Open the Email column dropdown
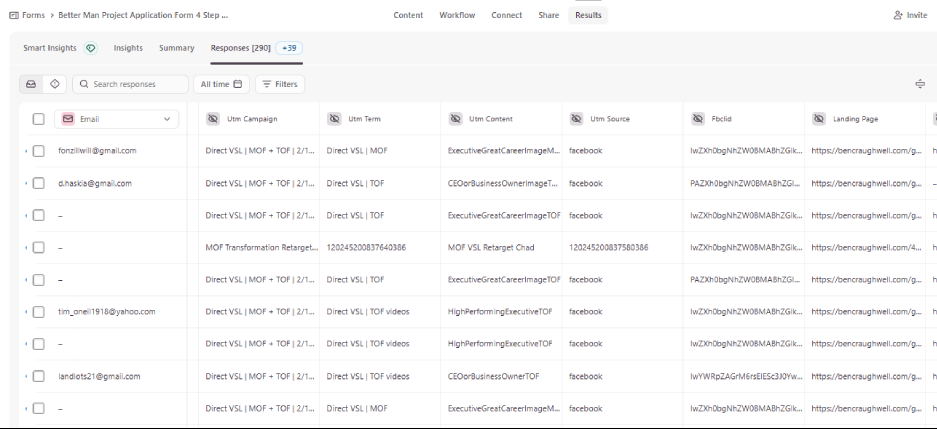 pyautogui.click(x=166, y=119)
